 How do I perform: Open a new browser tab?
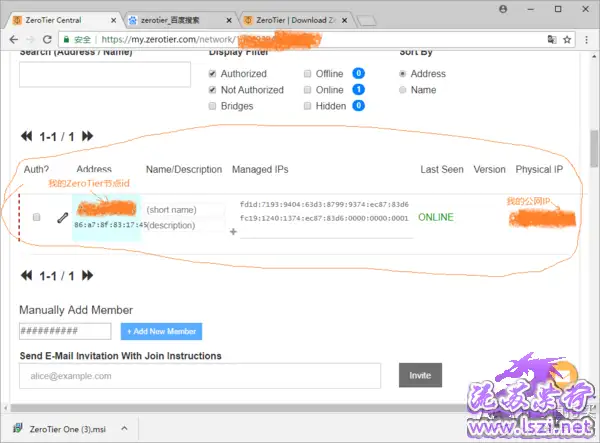click(367, 21)
